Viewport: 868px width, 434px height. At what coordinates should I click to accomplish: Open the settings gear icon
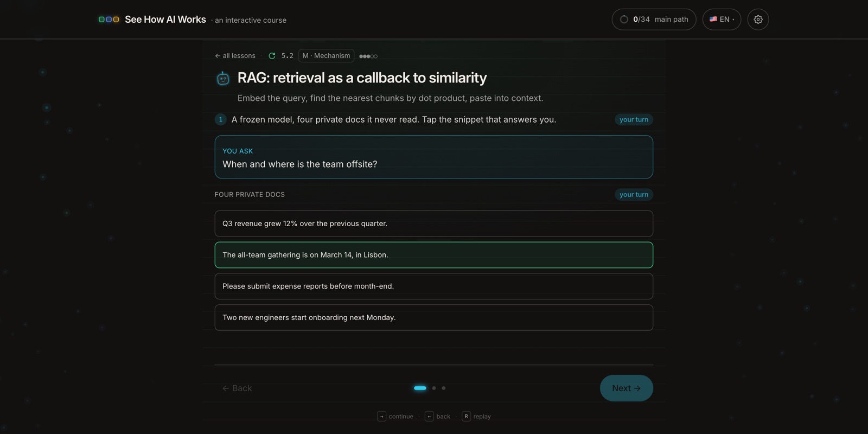point(758,20)
